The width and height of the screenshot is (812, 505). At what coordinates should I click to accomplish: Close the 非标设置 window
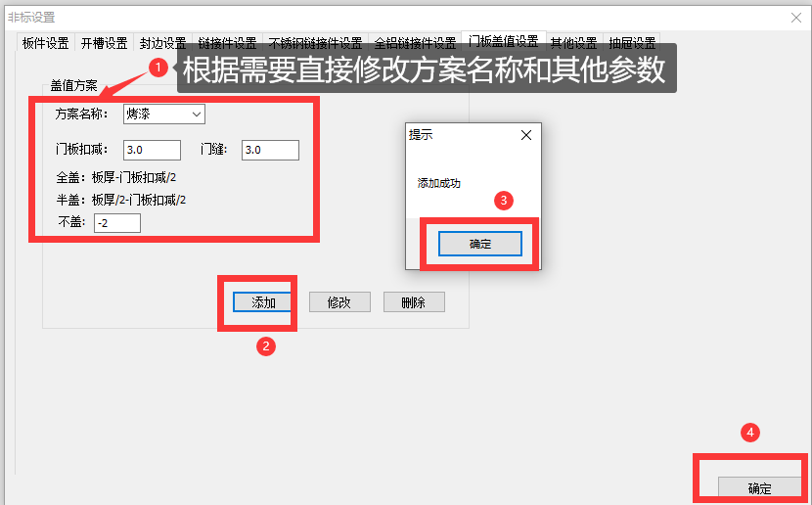[x=796, y=18]
